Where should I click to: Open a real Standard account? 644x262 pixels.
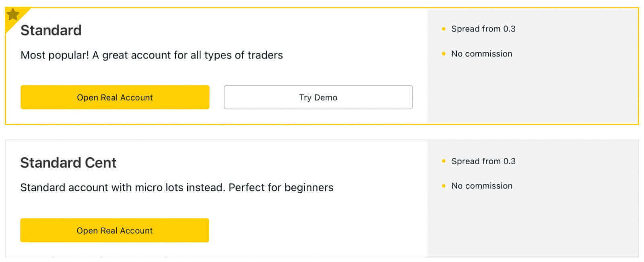(115, 97)
